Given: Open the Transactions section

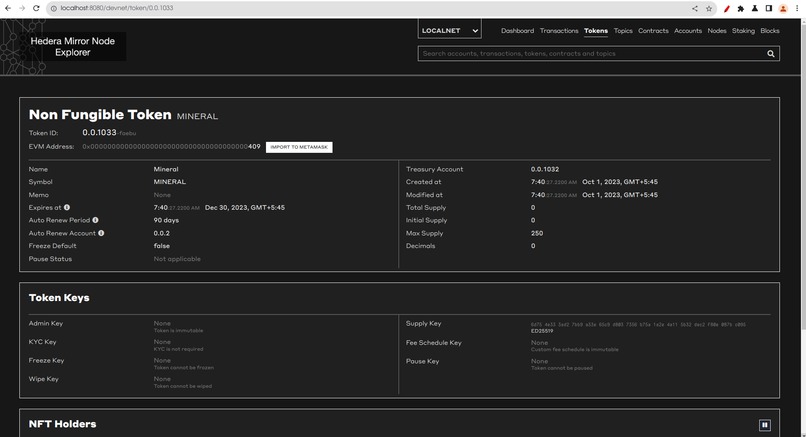Looking at the screenshot, I should tap(559, 31).
